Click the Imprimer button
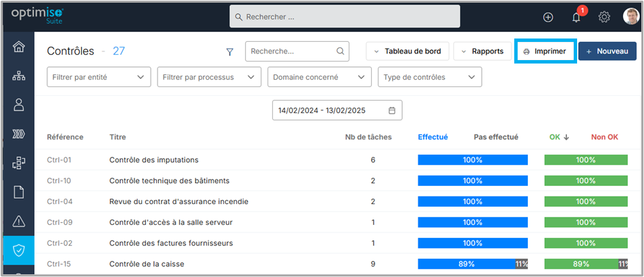This screenshot has width=644, height=277. point(545,51)
